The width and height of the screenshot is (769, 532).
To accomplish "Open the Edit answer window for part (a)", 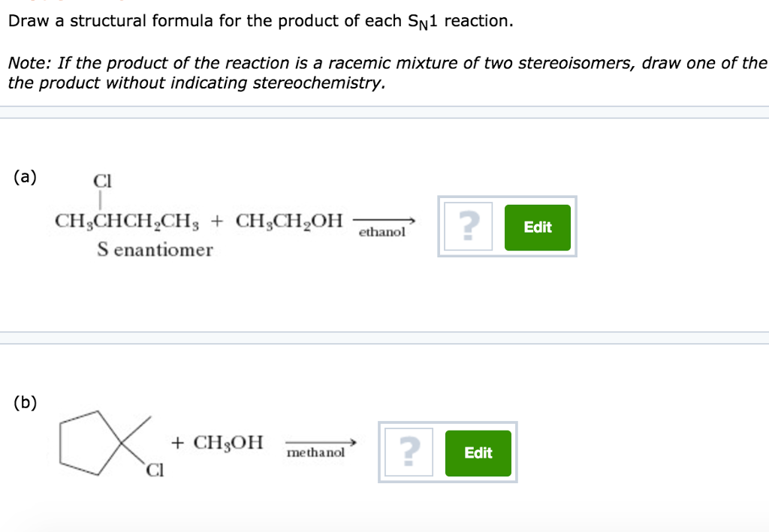I will coord(537,227).
